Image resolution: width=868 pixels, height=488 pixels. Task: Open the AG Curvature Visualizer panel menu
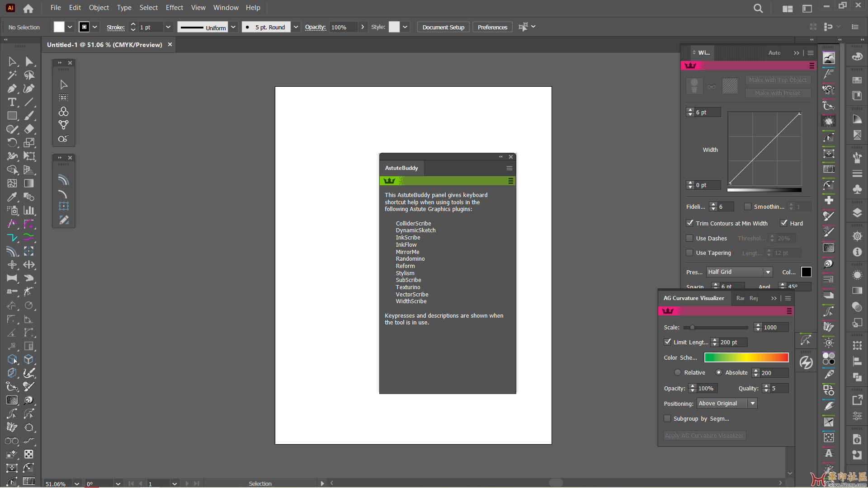tap(788, 298)
